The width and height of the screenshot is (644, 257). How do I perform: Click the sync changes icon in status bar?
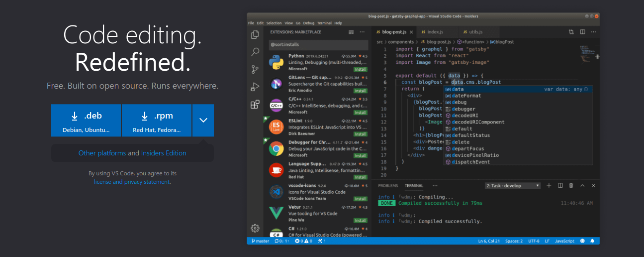coord(282,241)
